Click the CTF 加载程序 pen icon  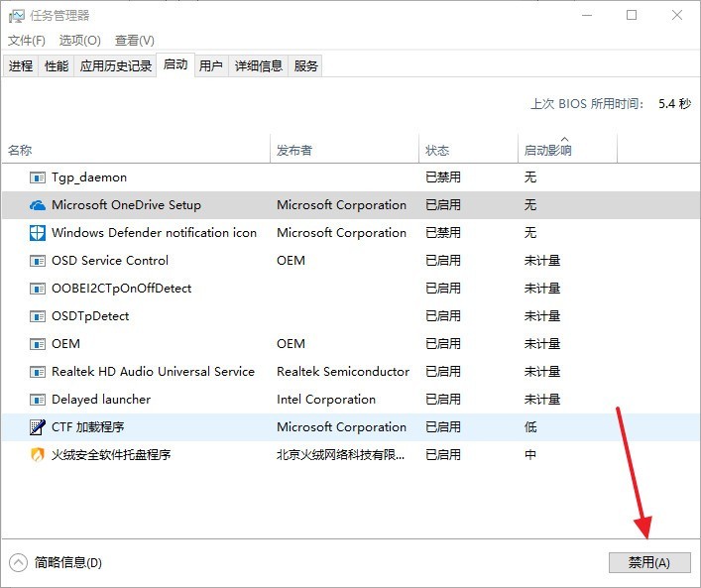click(37, 427)
